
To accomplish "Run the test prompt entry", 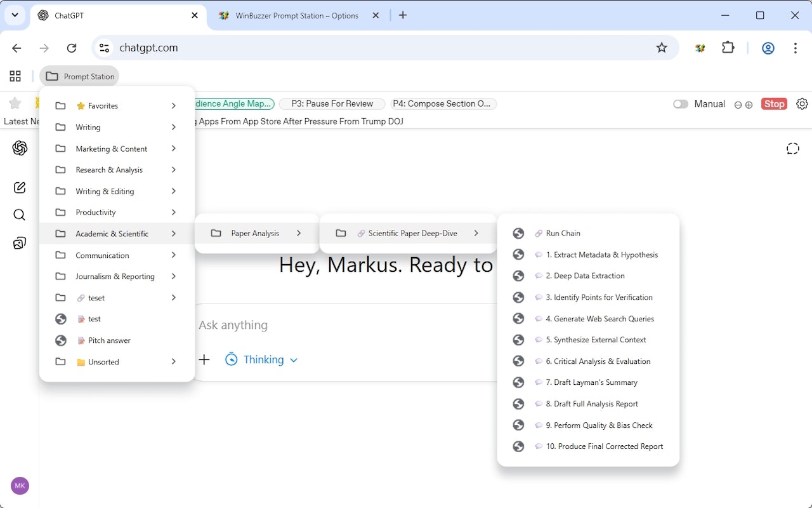I will point(117,319).
